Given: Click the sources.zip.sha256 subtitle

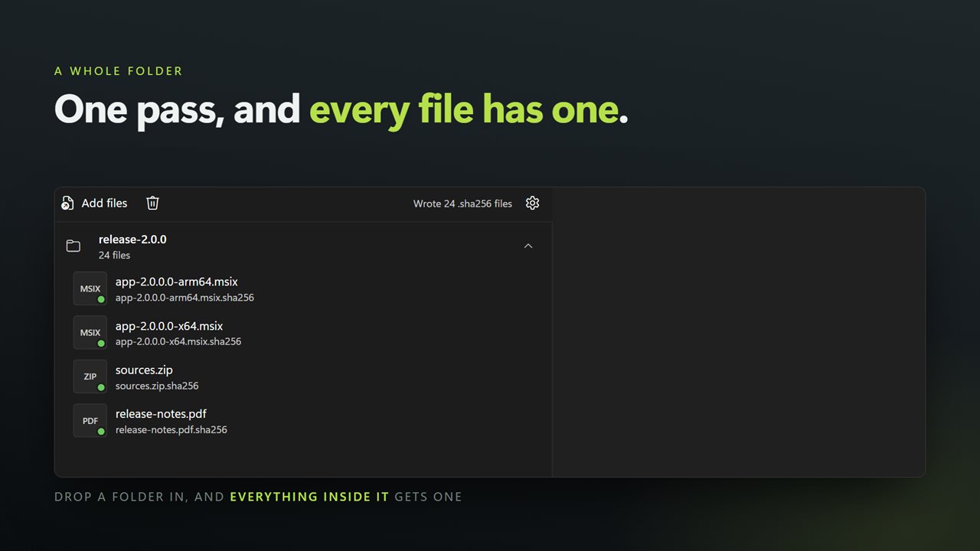Looking at the screenshot, I should [x=157, y=386].
